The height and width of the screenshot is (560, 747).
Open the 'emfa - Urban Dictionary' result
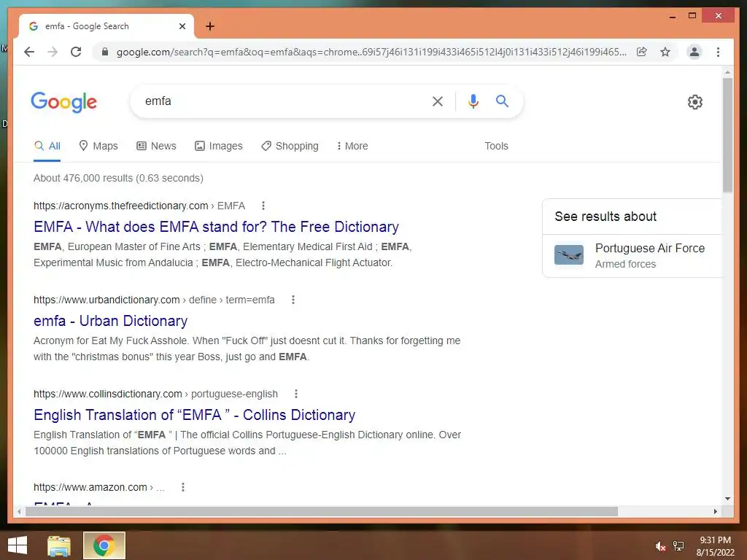[x=111, y=321]
